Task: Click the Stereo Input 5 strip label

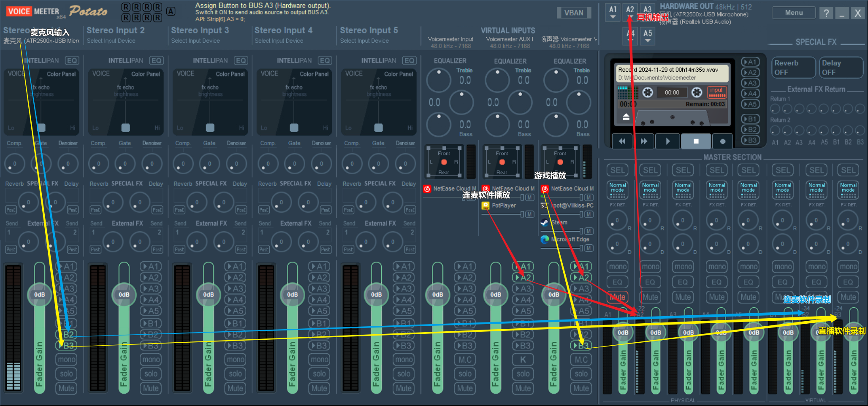Action: [x=369, y=30]
